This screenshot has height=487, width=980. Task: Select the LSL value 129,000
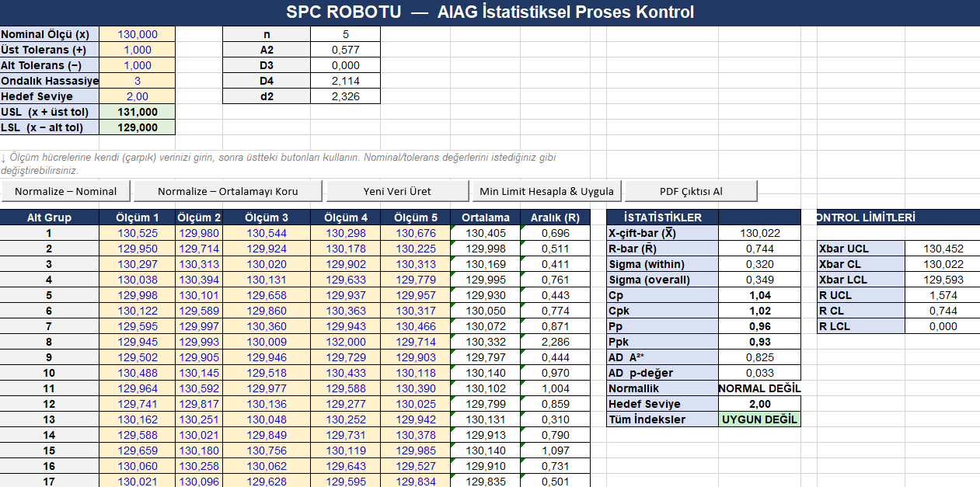pyautogui.click(x=138, y=127)
